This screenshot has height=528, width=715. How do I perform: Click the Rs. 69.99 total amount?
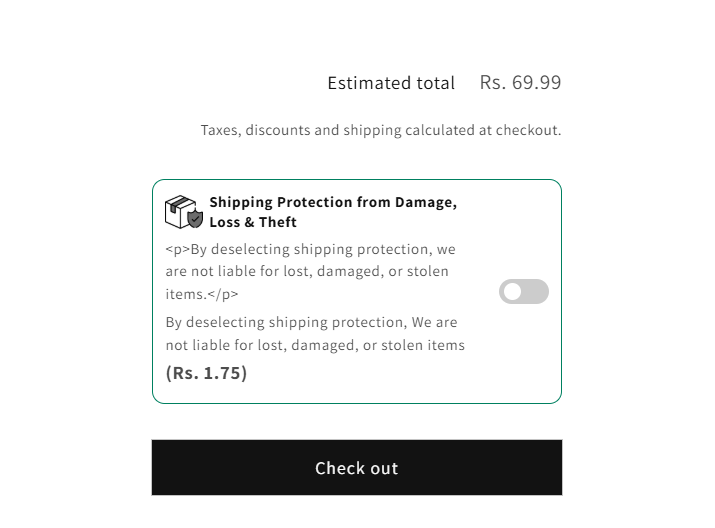[520, 82]
